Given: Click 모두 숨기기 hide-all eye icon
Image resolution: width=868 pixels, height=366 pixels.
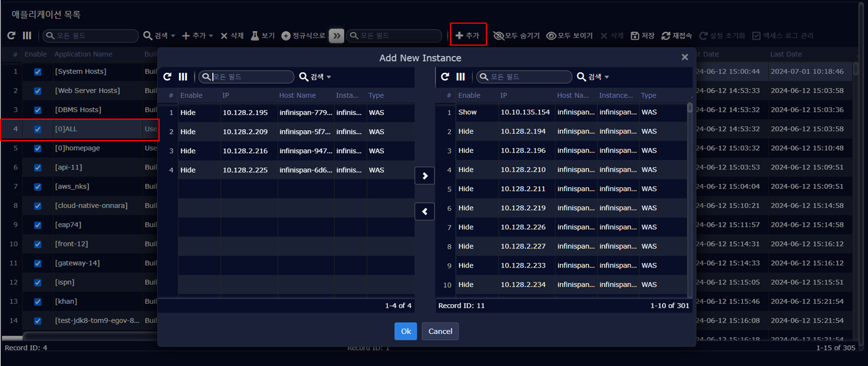Looking at the screenshot, I should coord(498,36).
